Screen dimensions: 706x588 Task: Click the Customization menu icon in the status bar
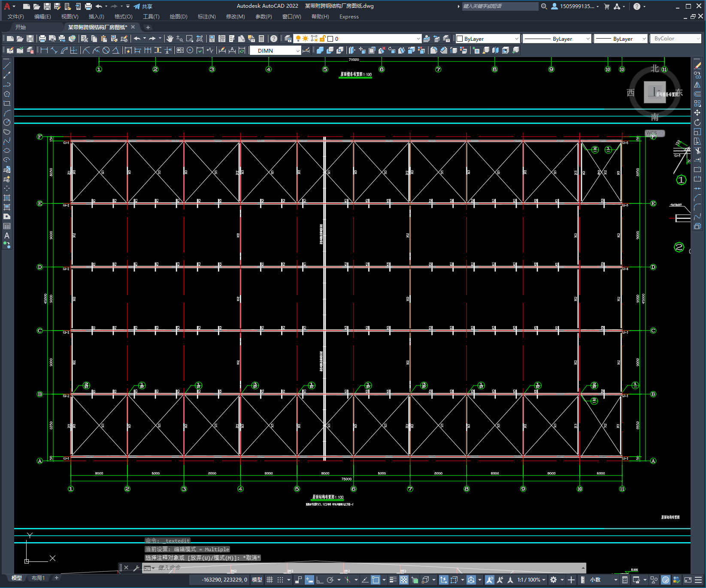[699, 580]
